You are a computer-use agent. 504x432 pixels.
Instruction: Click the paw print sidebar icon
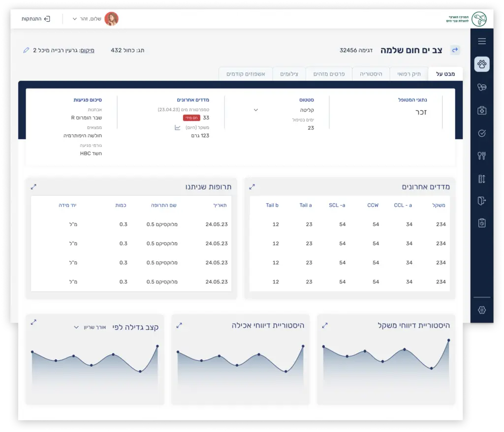click(x=482, y=64)
